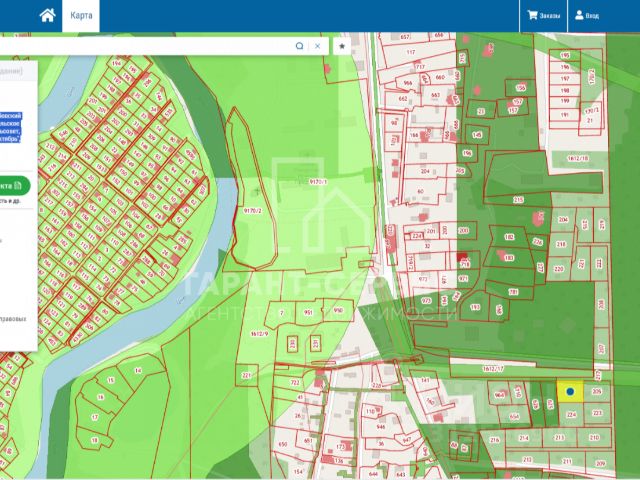Select parcel labeled 218
640x480 pixels.
click(561, 244)
